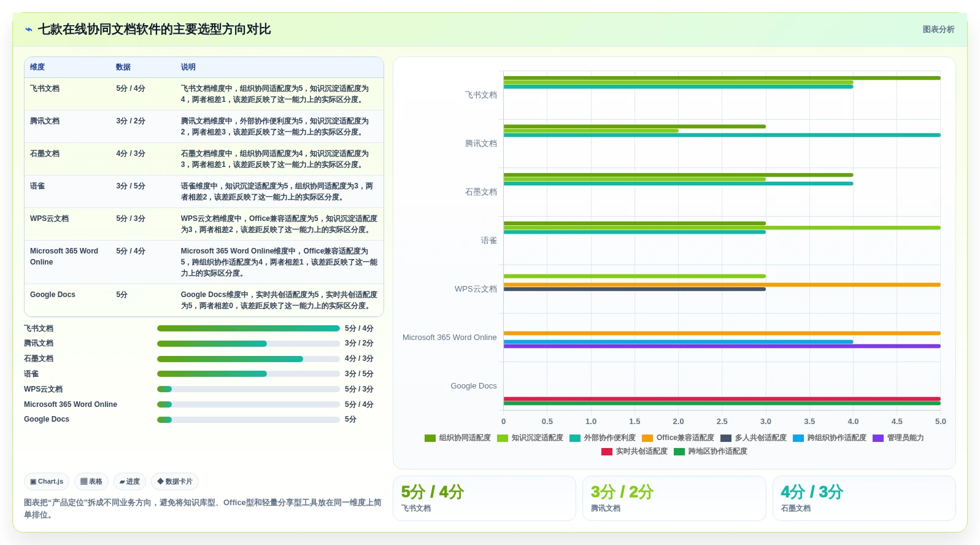Click the 石墨文档 axis label in chart
This screenshot has width=980, height=545.
481,192
